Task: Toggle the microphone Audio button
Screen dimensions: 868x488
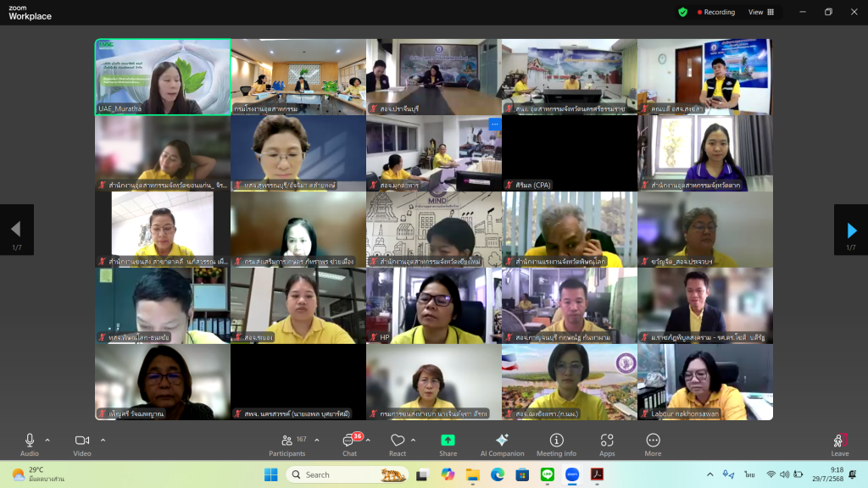Action: [30, 444]
